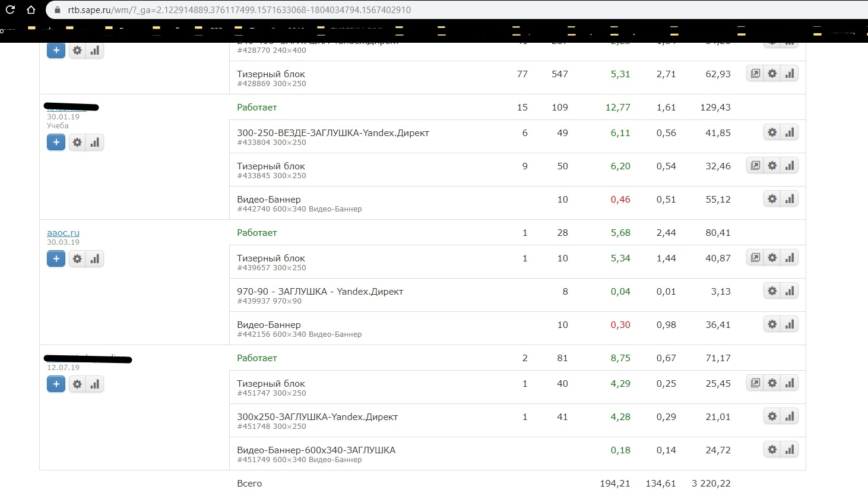The height and width of the screenshot is (502, 868).
Task: Click the red value '0,30'
Action: (620, 325)
